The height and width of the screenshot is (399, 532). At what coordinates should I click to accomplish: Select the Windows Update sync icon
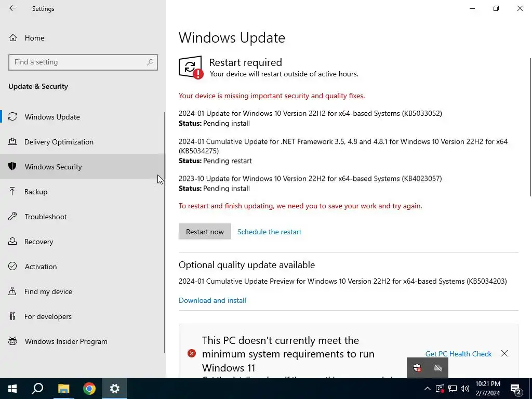(12, 117)
